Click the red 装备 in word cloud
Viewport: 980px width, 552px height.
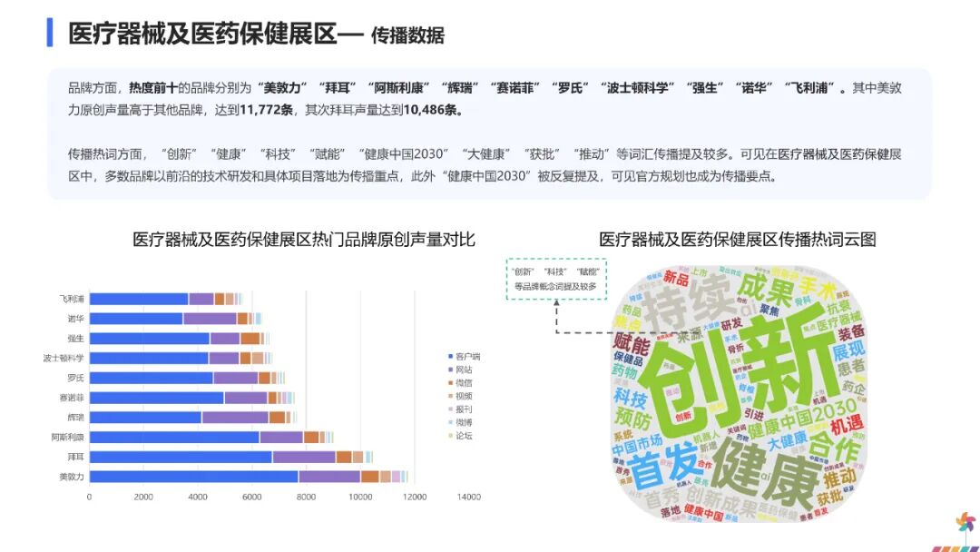(850, 333)
